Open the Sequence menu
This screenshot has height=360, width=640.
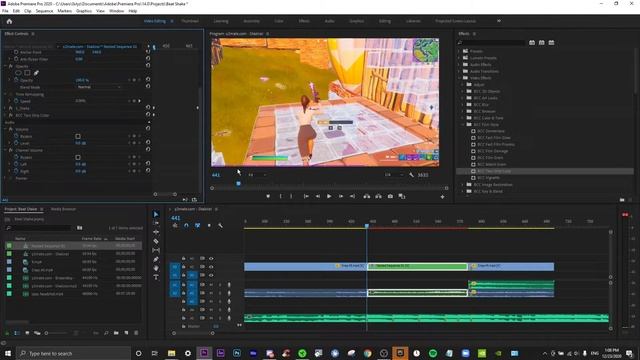pos(44,11)
